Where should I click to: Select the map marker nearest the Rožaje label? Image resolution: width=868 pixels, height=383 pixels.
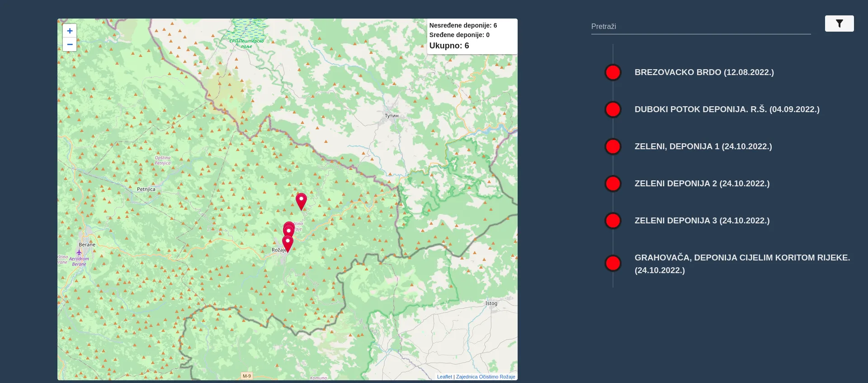point(288,243)
